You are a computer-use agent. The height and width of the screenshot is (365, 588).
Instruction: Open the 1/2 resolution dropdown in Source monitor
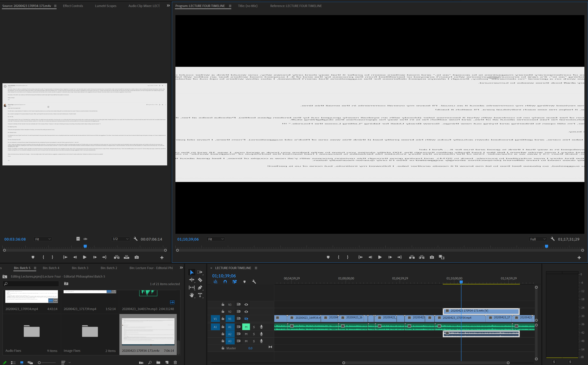pyautogui.click(x=120, y=239)
